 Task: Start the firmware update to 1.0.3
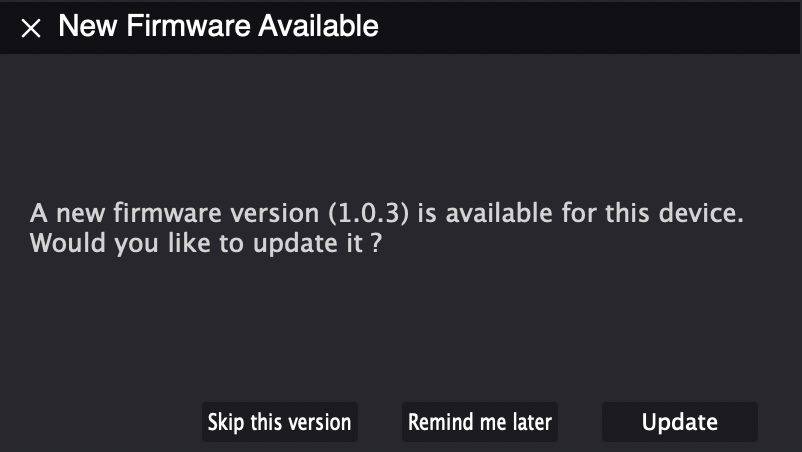679,422
